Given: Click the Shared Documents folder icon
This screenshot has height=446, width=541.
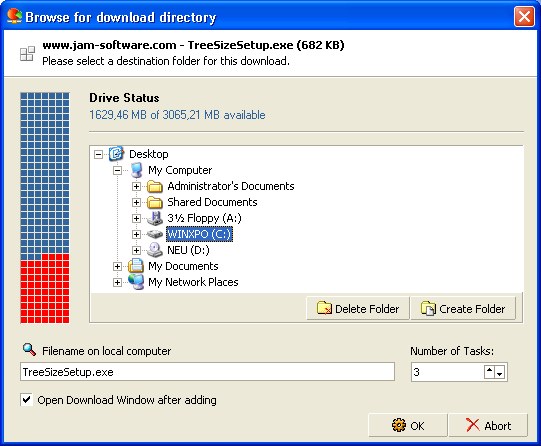Looking at the screenshot, I should [x=155, y=202].
